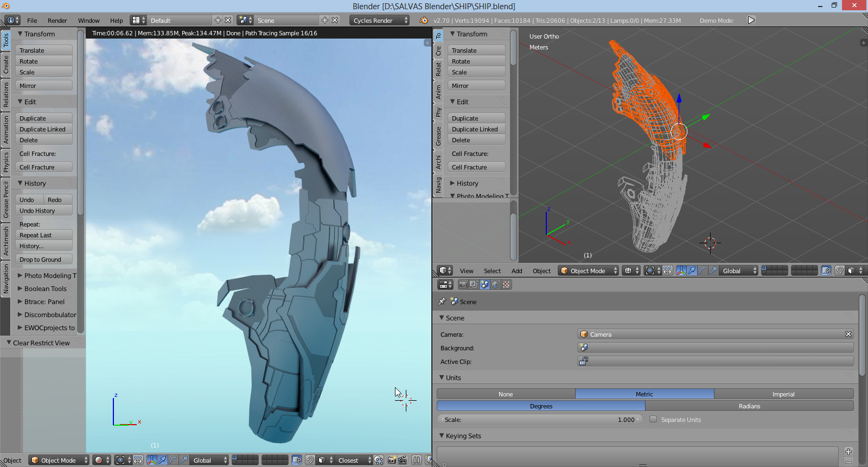This screenshot has height=467, width=868.
Task: Click the Drop to Ground button
Action: [44, 260]
